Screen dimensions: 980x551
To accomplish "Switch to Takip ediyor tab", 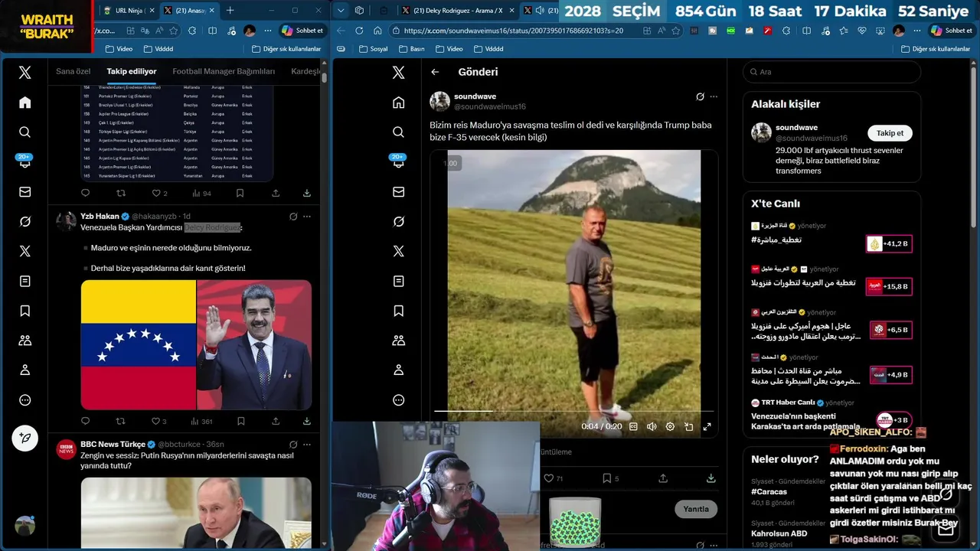I will [132, 71].
